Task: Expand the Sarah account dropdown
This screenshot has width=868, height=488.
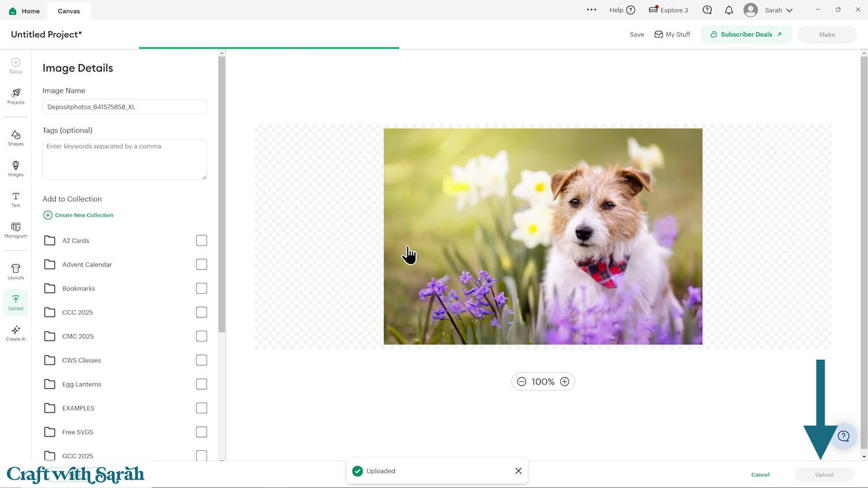Action: point(778,10)
